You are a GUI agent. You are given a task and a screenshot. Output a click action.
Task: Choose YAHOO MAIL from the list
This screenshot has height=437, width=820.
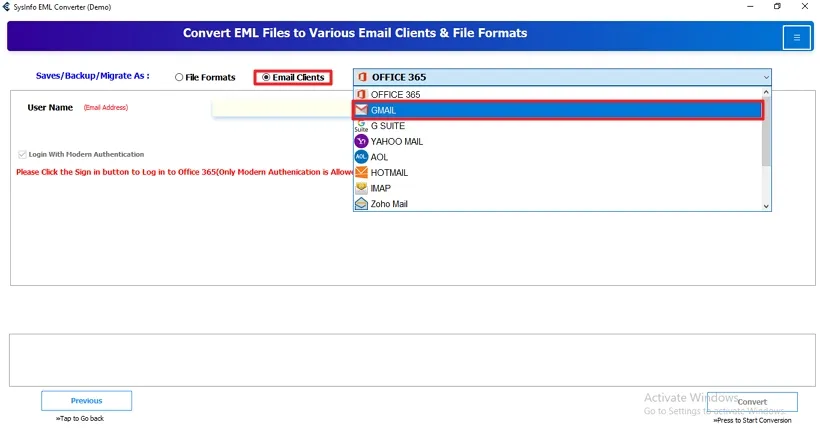click(x=397, y=141)
